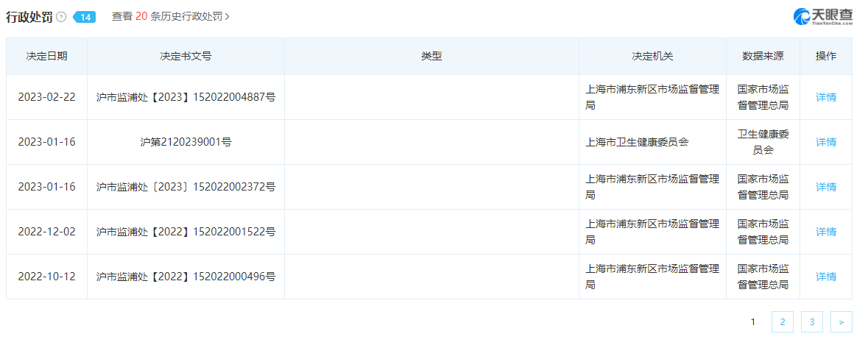868x345 pixels.
Task: Open 详情 for 沪第2120239001号 record
Action: coord(825,142)
